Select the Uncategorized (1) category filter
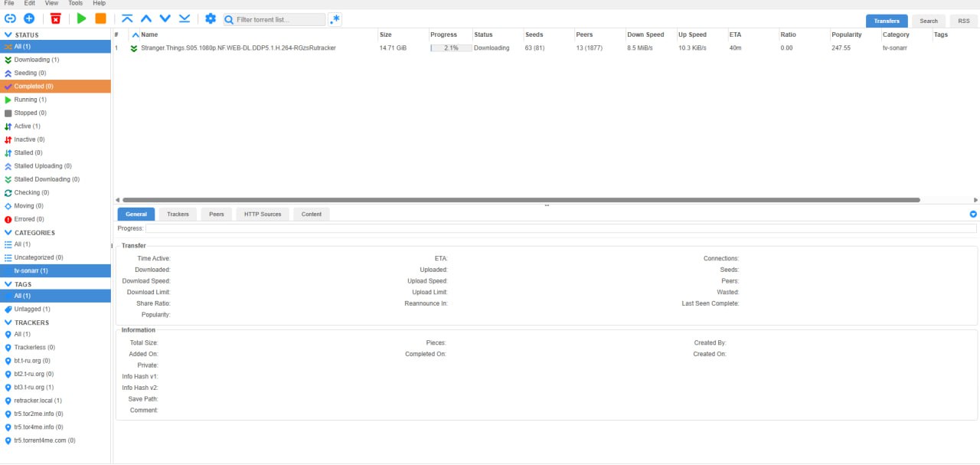This screenshot has width=980, height=465. 38,257
